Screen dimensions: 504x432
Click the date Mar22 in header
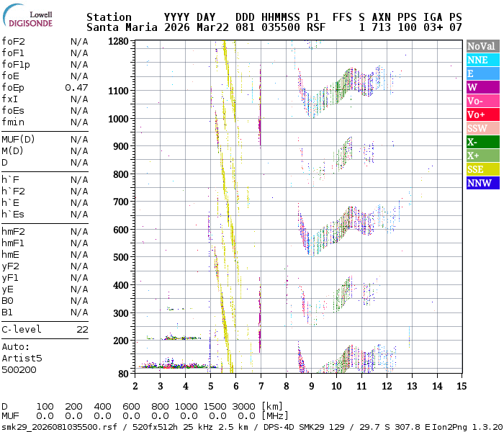coord(212,27)
